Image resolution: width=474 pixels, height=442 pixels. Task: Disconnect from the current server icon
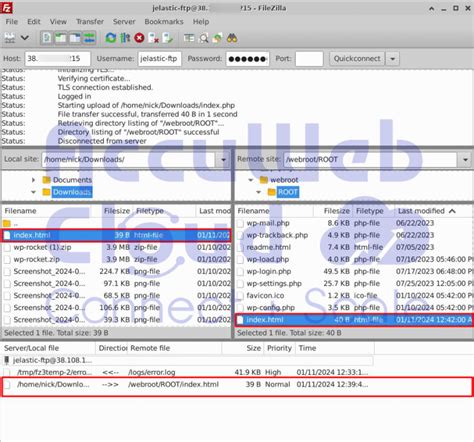tap(154, 38)
